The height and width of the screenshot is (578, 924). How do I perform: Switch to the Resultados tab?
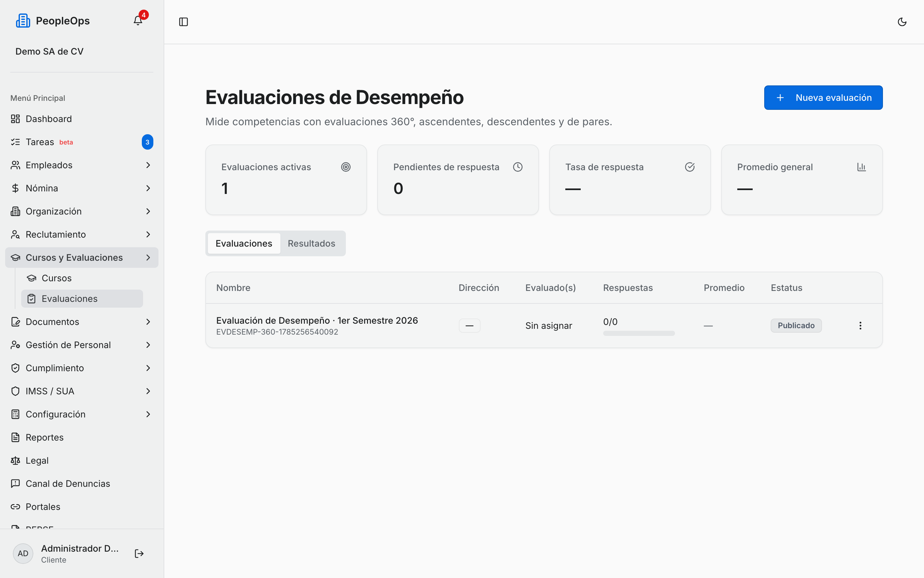click(312, 243)
